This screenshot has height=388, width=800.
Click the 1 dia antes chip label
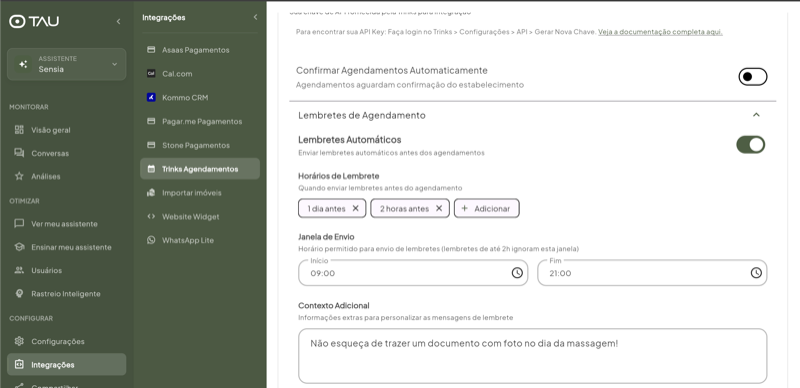(327, 209)
